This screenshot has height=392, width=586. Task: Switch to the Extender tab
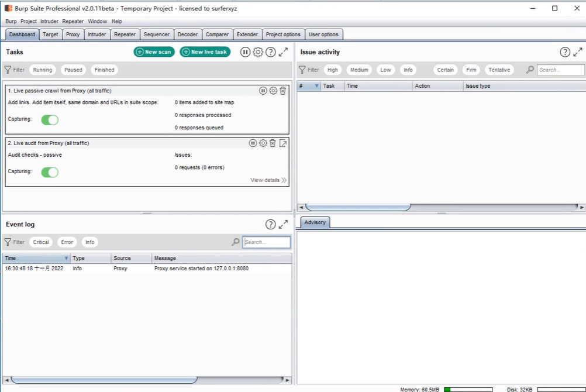tap(247, 35)
